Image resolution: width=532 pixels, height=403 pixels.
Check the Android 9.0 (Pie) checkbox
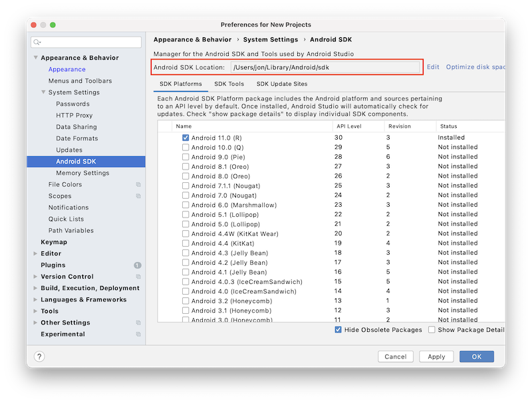click(186, 157)
